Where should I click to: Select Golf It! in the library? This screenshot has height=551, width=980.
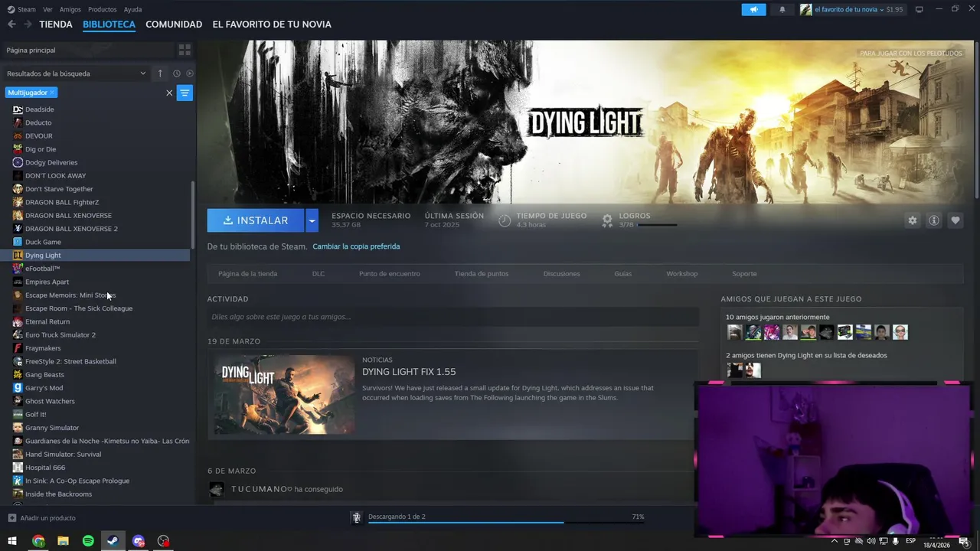(36, 415)
